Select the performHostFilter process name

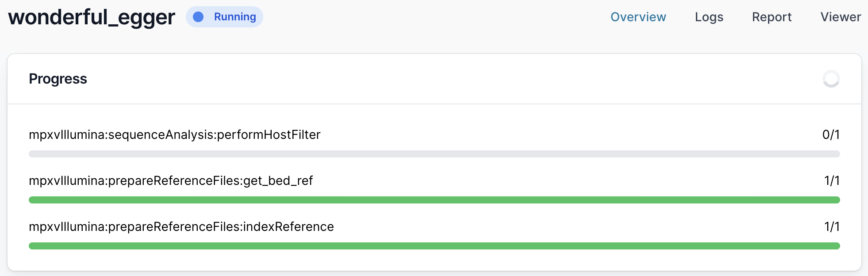tap(269, 134)
